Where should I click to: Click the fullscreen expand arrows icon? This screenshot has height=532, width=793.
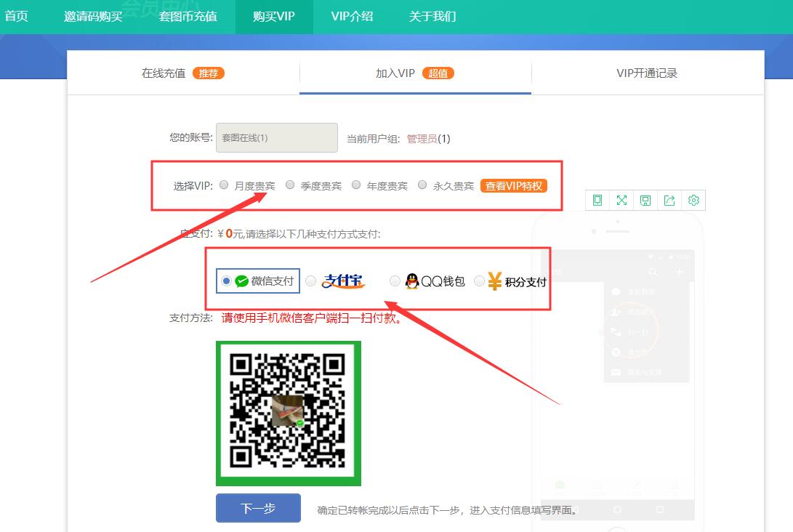click(x=621, y=201)
